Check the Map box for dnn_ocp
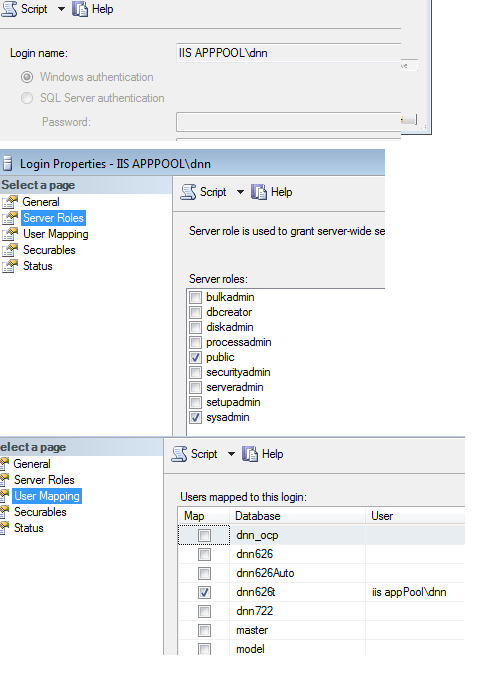The image size is (487, 698). 204,535
